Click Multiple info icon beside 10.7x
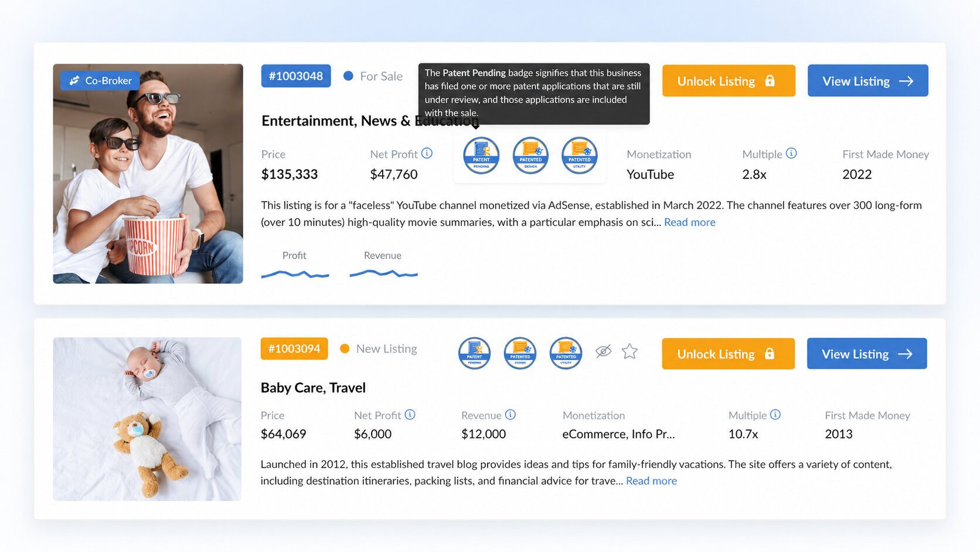This screenshot has width=980, height=552. (775, 415)
